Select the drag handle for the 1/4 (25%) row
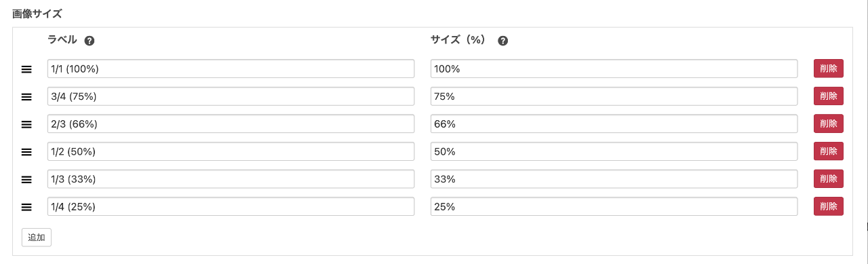This screenshot has height=264, width=868. [x=26, y=207]
